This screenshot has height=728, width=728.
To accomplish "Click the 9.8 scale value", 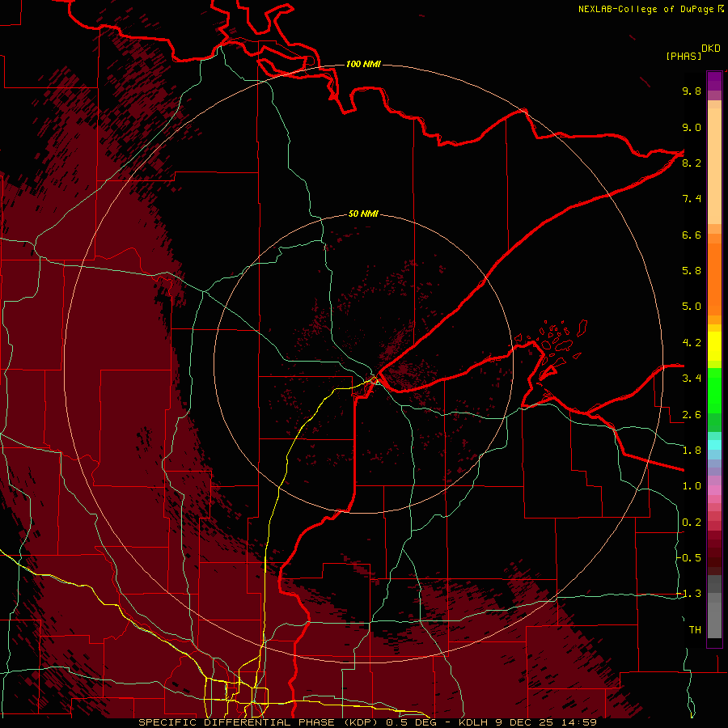I will click(692, 91).
